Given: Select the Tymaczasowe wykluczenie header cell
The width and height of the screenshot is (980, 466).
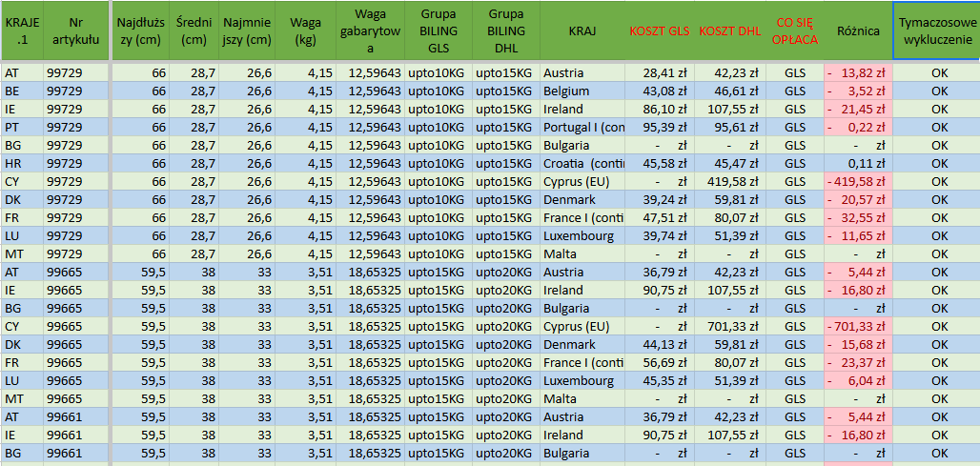Looking at the screenshot, I should (x=937, y=30).
